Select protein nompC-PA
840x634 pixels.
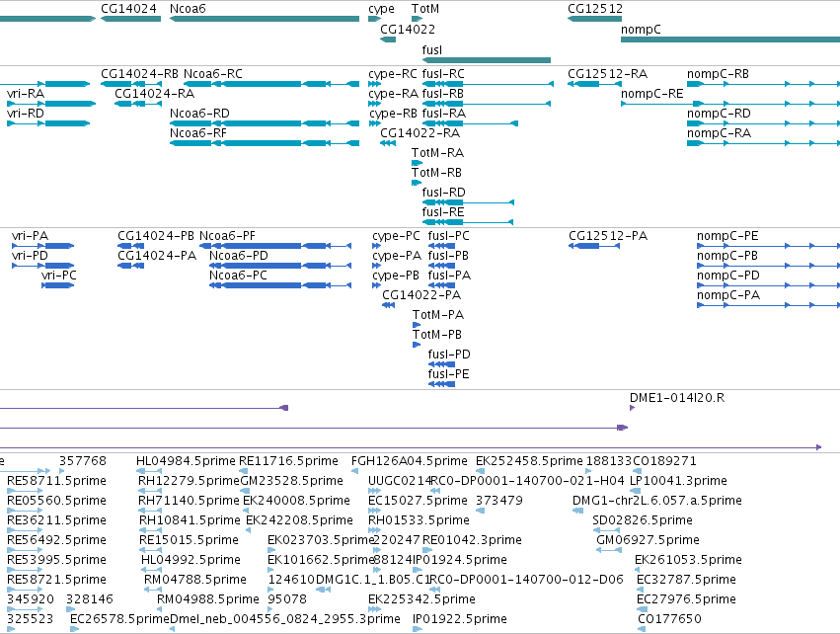point(768,305)
